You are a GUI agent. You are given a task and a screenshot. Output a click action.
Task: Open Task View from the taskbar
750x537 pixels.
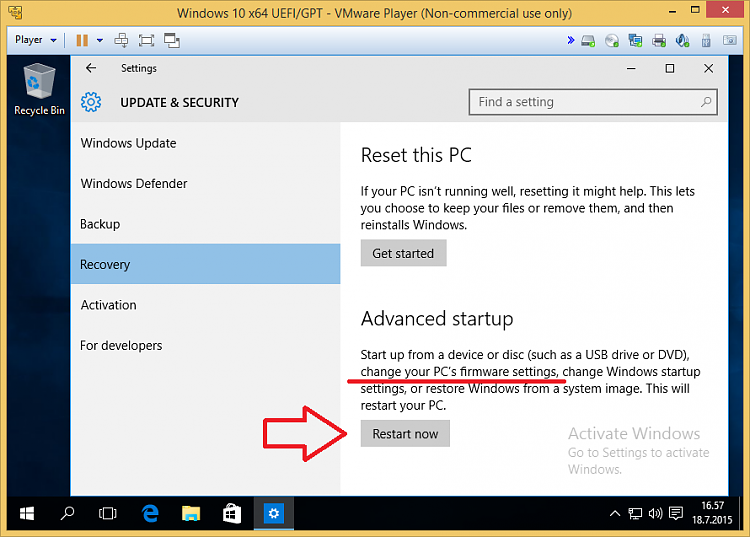108,514
